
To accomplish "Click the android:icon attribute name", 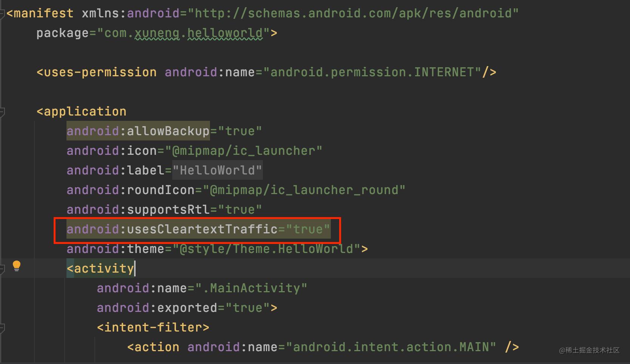I will coord(111,151).
